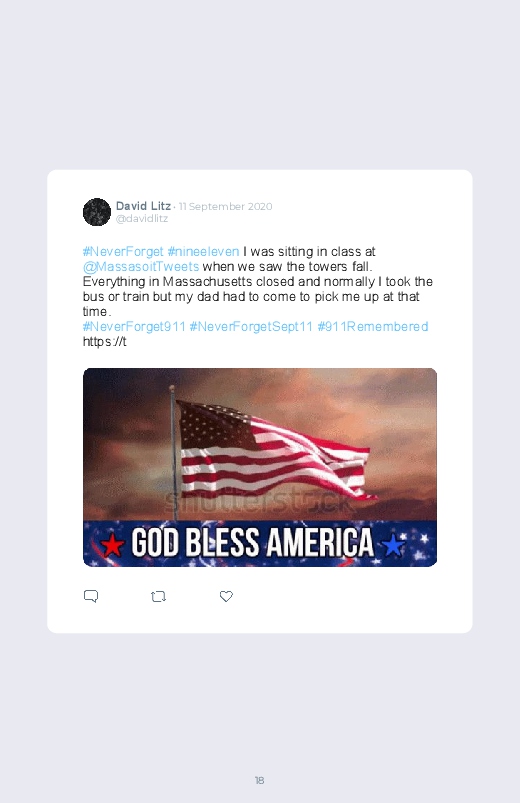The height and width of the screenshot is (803, 520).
Task: Open the #911Remembered hashtag
Action: [x=373, y=327]
